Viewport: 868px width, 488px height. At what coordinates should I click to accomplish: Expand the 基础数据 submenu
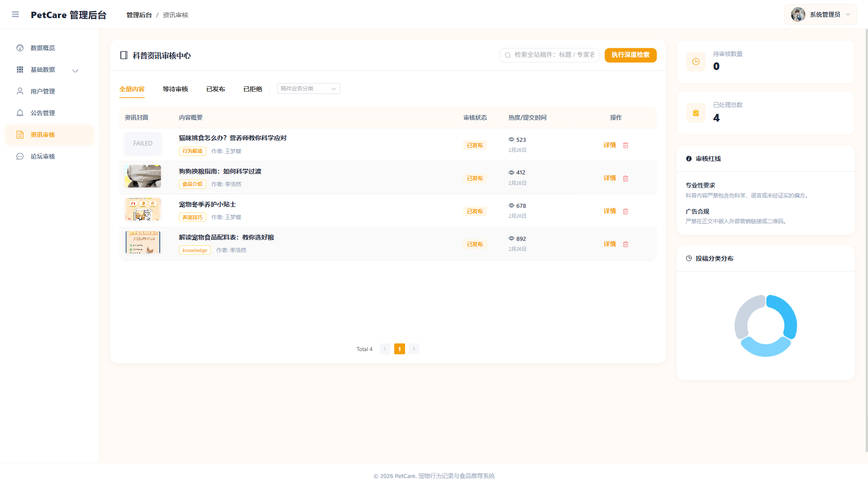49,70
